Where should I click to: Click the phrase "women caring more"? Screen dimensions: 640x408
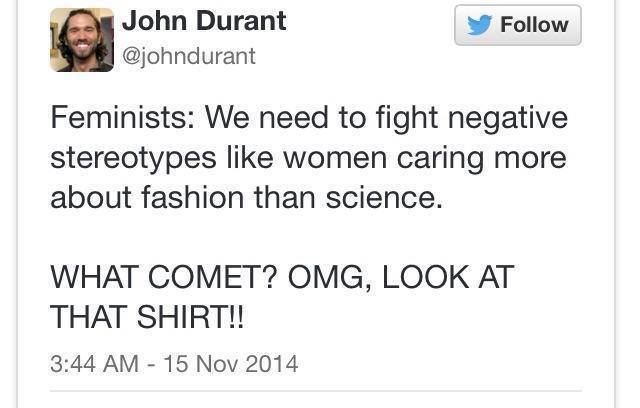[435, 158]
